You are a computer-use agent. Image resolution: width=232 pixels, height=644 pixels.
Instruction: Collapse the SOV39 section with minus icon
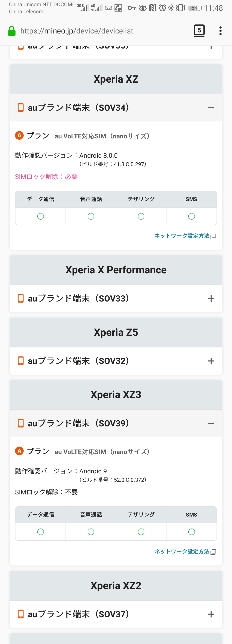point(211,423)
